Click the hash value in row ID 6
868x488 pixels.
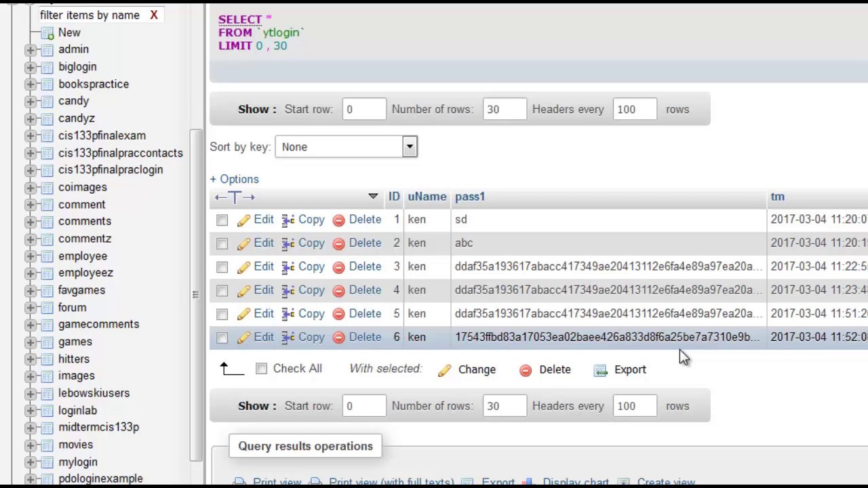pyautogui.click(x=607, y=337)
